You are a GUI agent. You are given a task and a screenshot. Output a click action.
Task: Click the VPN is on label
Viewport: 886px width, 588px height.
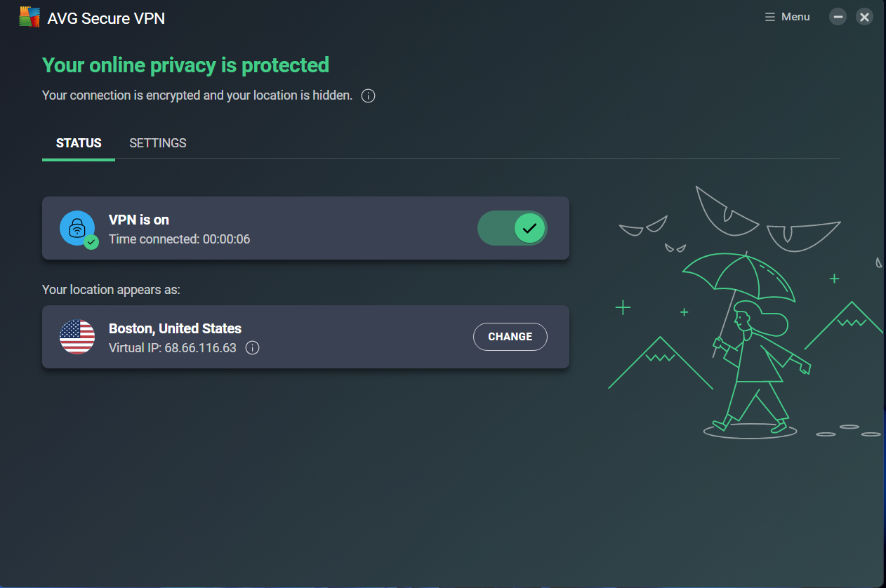139,220
